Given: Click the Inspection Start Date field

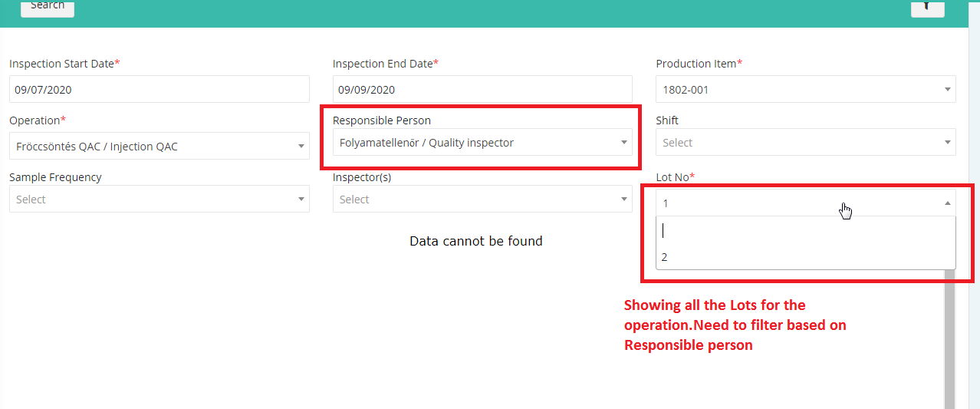Looking at the screenshot, I should tap(159, 90).
